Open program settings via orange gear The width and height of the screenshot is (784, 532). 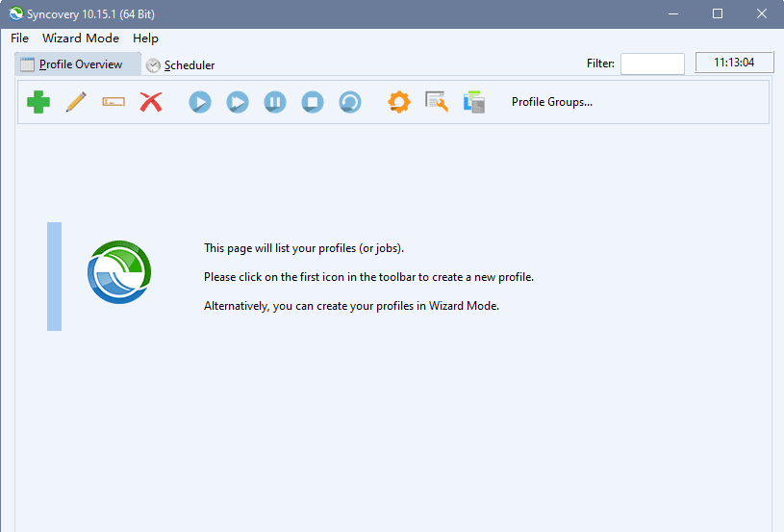pyautogui.click(x=399, y=102)
